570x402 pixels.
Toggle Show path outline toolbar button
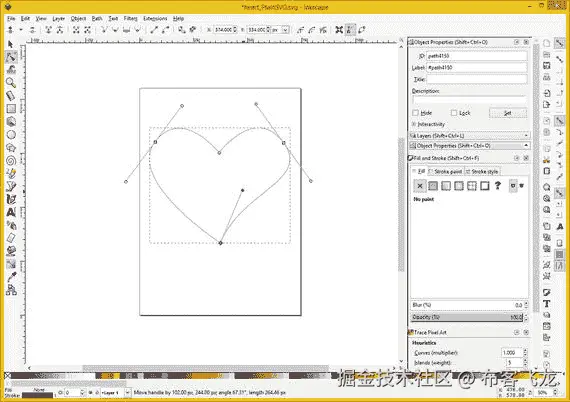[x=362, y=30]
